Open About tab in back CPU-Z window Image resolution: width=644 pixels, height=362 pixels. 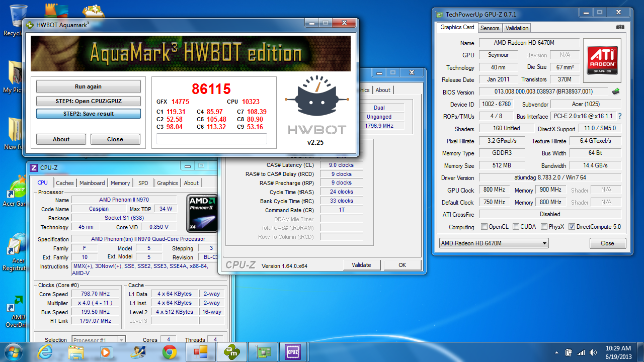coord(383,90)
